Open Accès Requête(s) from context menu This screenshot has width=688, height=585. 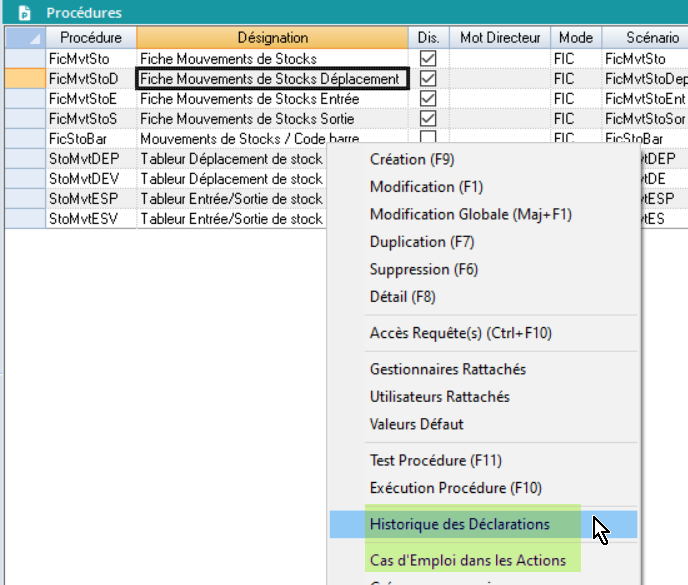[460, 333]
